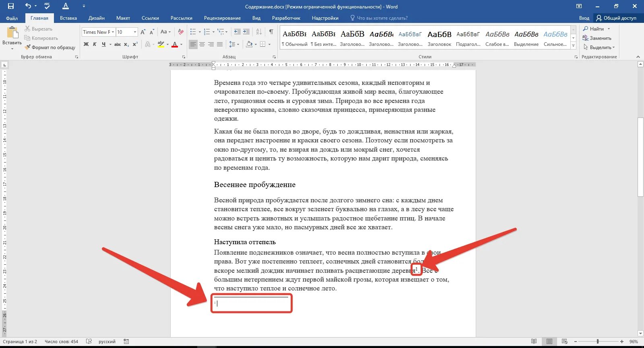The width and height of the screenshot is (644, 348).
Task: Center the text
Action: coord(202,44)
